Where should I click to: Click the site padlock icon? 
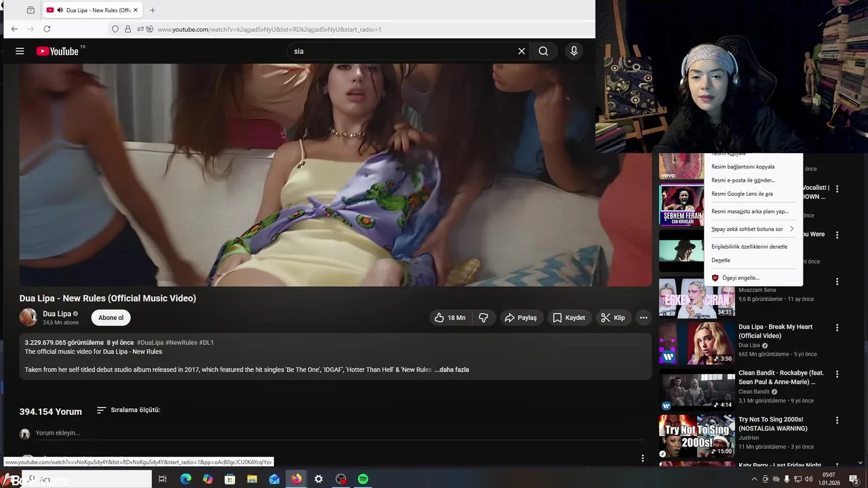tap(127, 29)
